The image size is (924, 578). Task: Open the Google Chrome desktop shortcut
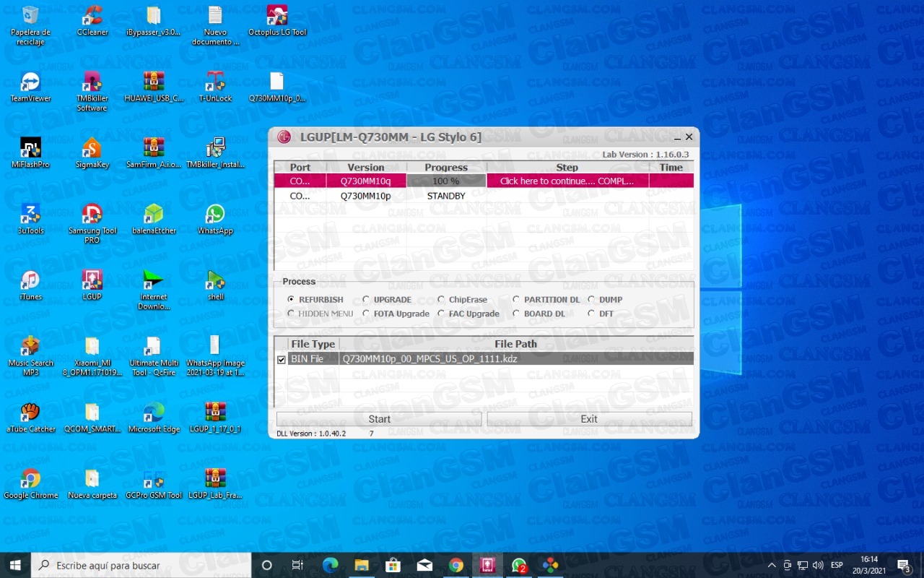point(30,484)
